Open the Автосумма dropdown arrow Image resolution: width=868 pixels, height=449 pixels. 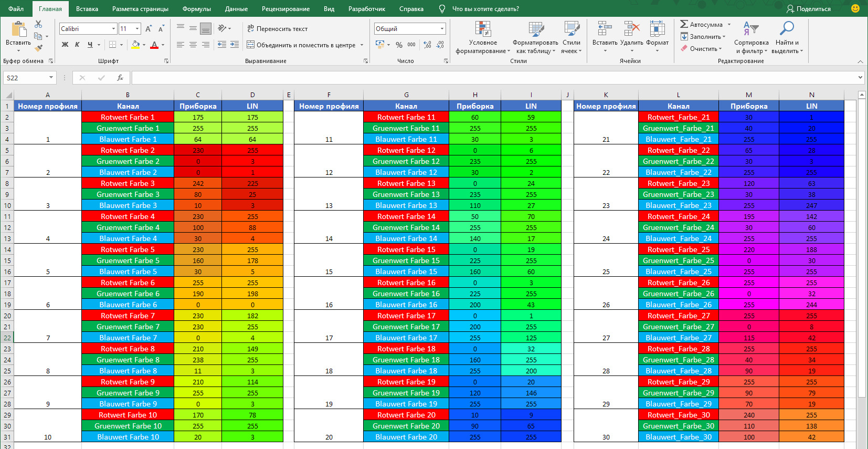[729, 24]
